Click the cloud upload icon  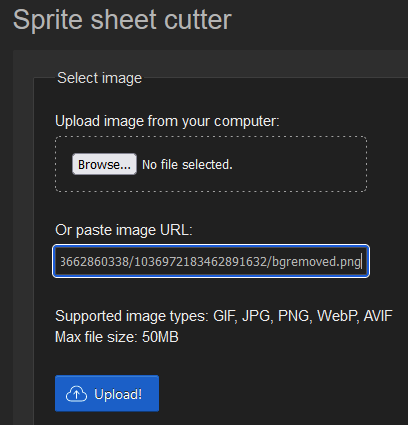point(76,394)
